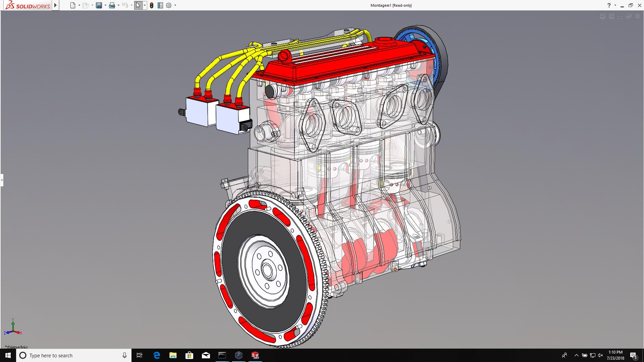This screenshot has height=362, width=644.
Task: Open the Save dropdown arrow
Action: coord(105,5)
